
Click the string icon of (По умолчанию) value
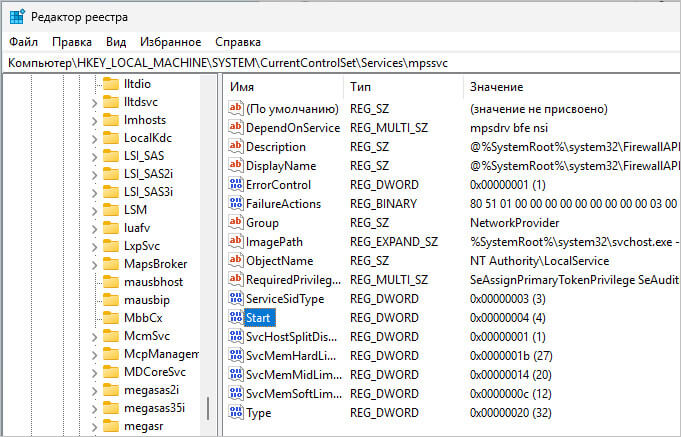[x=235, y=108]
